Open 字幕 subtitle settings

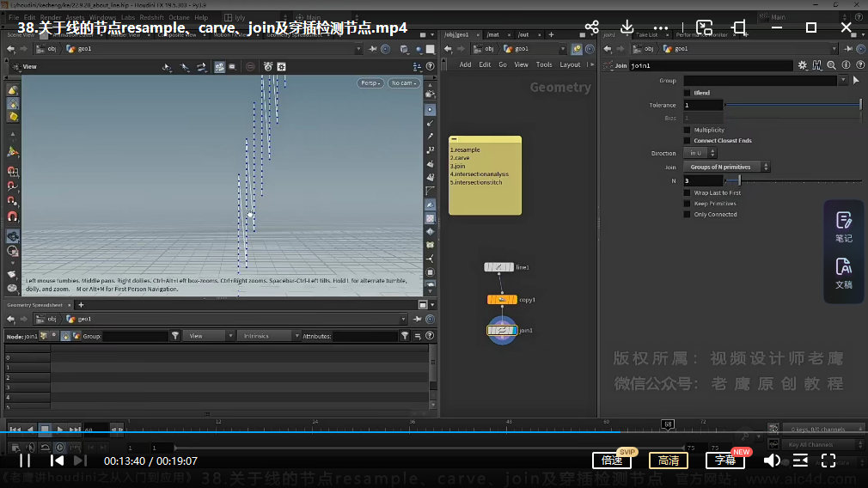[x=725, y=461]
